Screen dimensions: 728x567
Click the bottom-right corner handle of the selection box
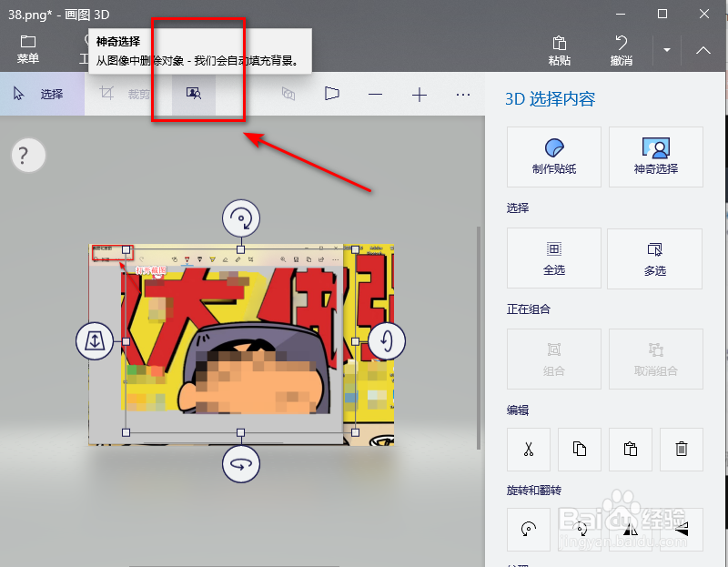(x=355, y=432)
